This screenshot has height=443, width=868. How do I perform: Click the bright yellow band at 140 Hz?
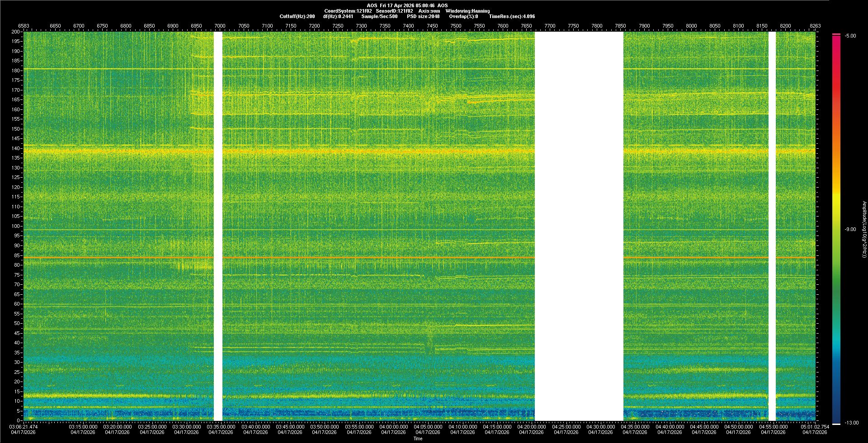[x=362, y=151]
